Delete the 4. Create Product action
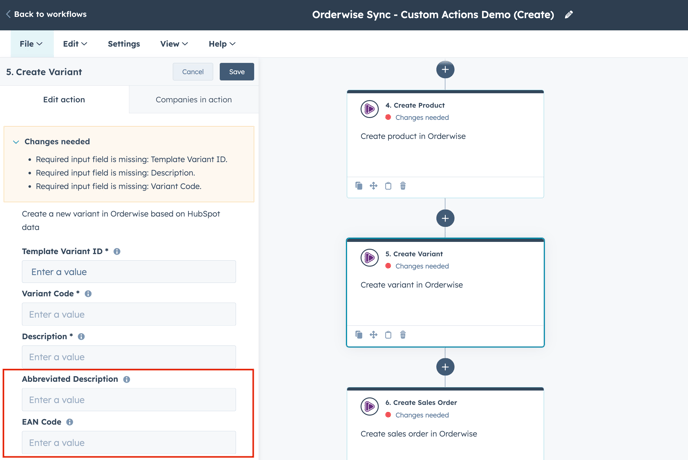This screenshot has width=688, height=460. point(403,186)
